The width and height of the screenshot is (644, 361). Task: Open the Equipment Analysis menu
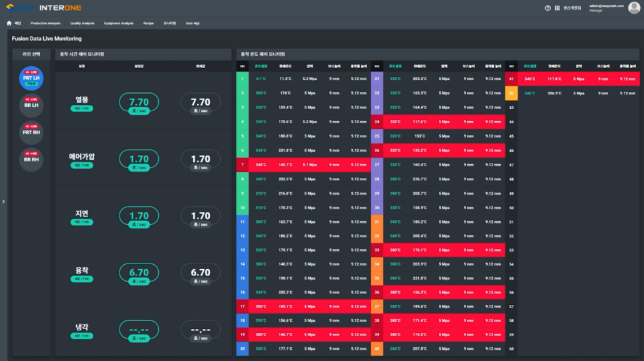(119, 23)
